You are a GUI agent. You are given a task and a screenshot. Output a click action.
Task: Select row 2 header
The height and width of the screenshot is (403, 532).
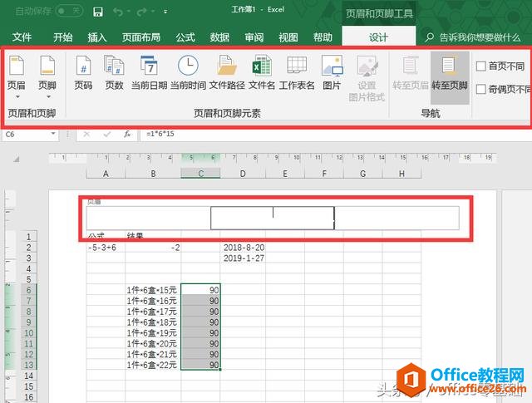point(28,248)
